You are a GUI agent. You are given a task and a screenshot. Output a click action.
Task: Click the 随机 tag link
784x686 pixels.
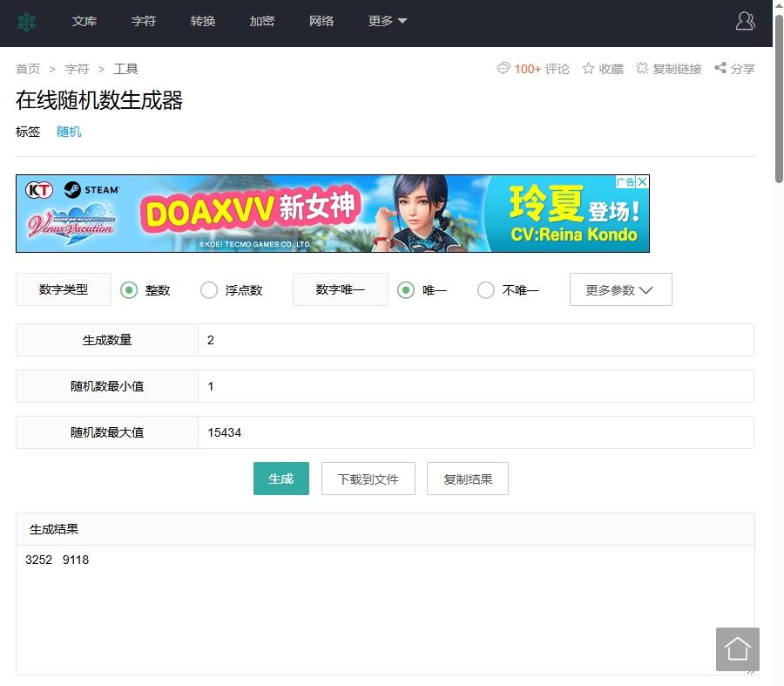[69, 132]
